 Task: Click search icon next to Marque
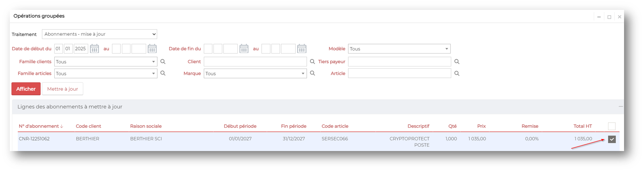click(x=312, y=74)
